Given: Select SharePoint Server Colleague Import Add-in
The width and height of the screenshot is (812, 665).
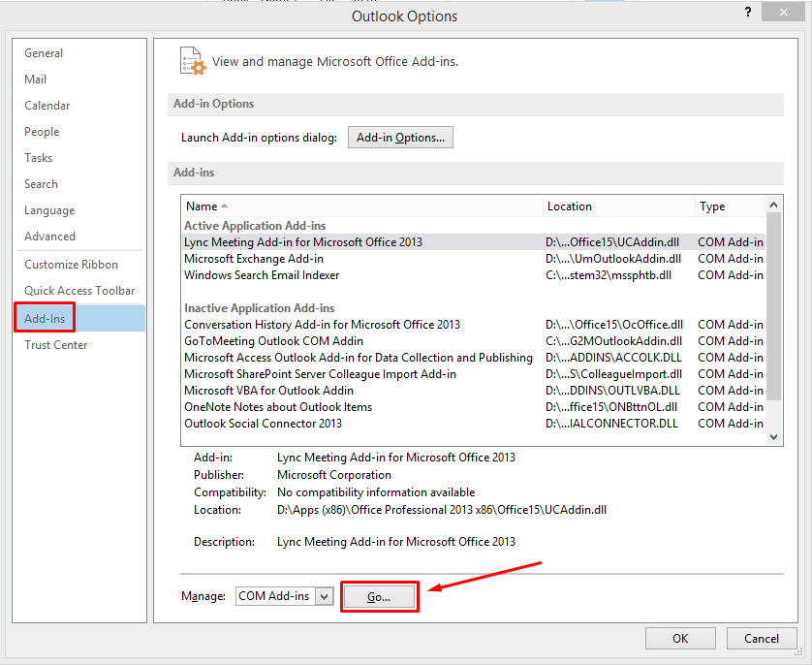Looking at the screenshot, I should tap(473, 374).
